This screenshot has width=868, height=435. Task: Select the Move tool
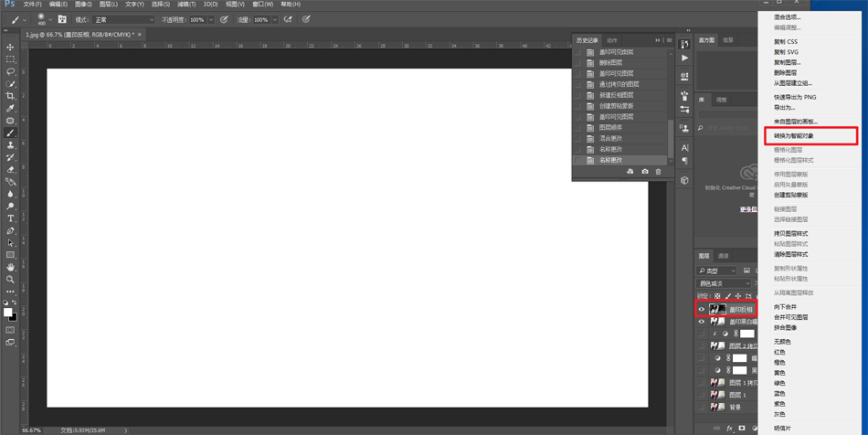(x=11, y=47)
